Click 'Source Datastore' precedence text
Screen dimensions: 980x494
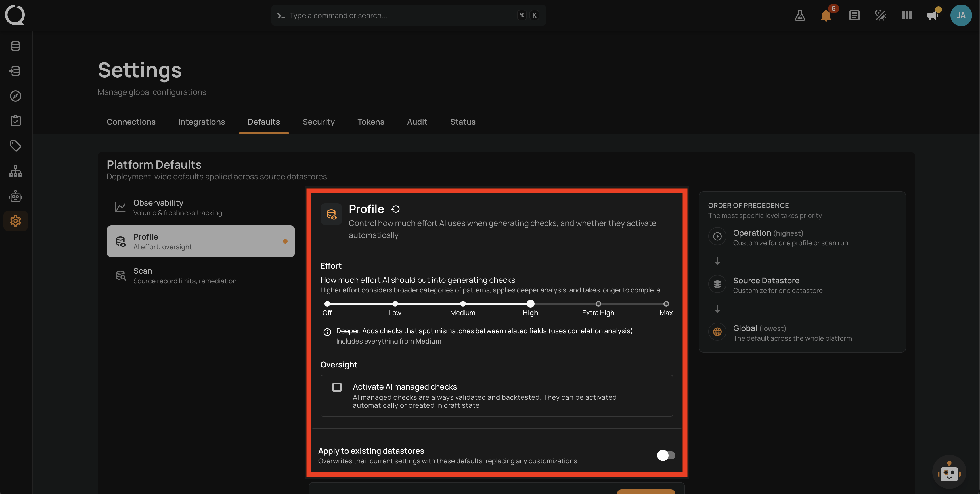point(766,281)
